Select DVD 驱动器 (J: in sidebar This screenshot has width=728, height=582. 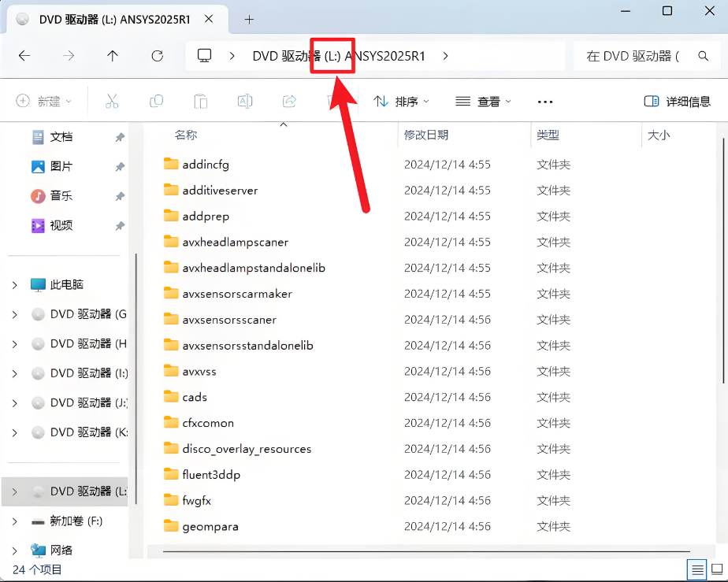[x=80, y=403]
